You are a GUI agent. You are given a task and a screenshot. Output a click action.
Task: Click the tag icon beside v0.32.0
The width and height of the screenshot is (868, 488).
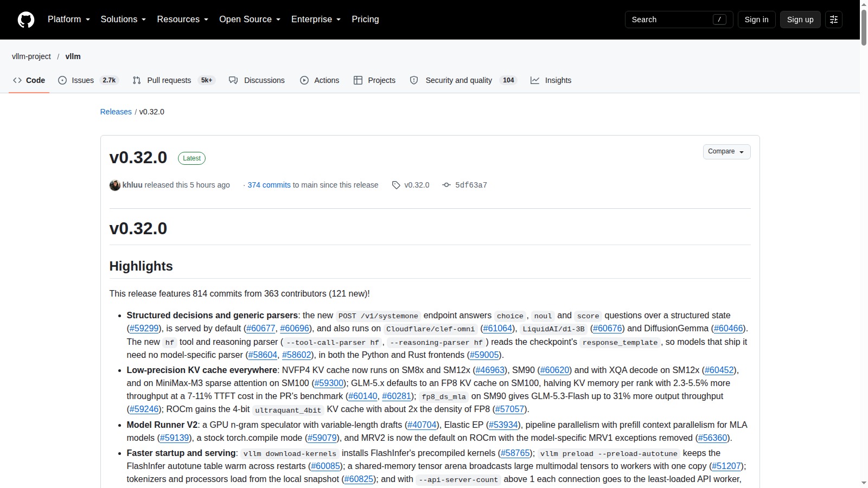tap(396, 185)
